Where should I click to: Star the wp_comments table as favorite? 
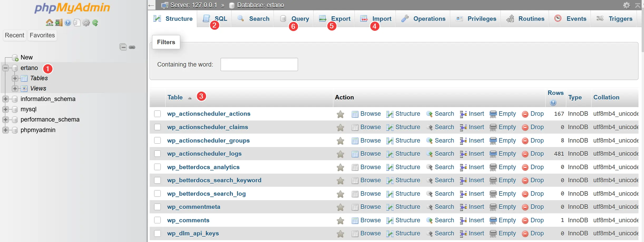coord(340,221)
